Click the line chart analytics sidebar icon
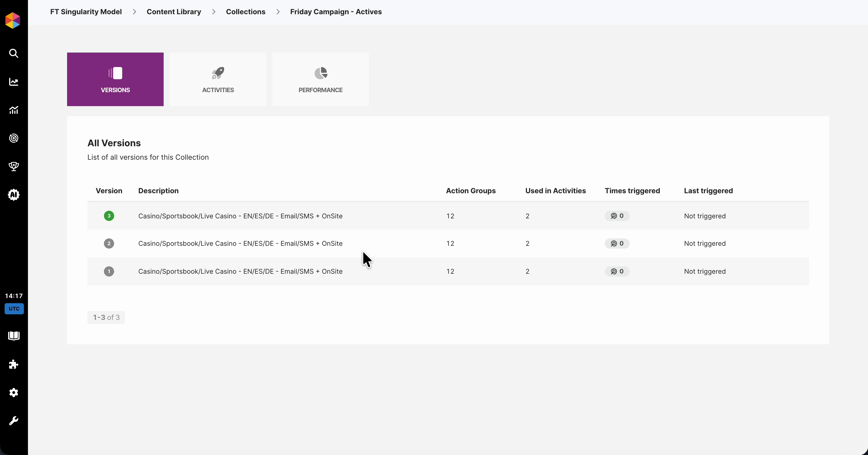This screenshot has width=868, height=455. [x=13, y=82]
